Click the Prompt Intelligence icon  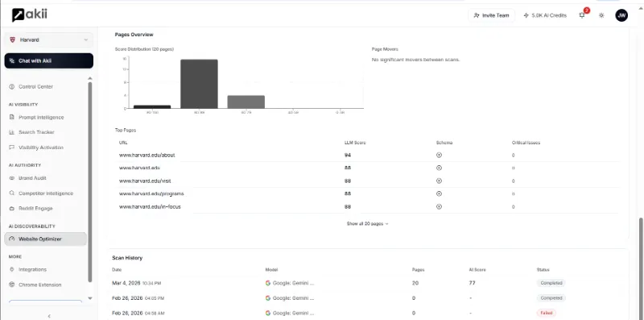11,117
